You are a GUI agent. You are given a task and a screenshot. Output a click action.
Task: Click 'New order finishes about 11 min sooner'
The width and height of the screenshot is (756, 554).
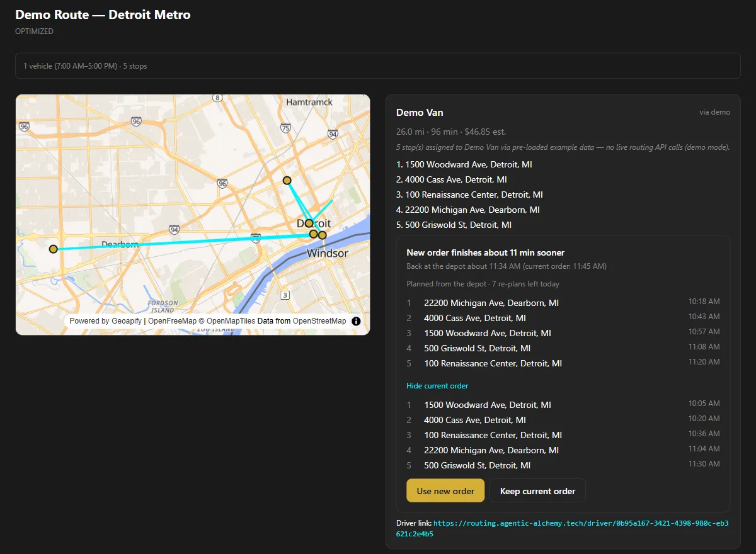485,252
